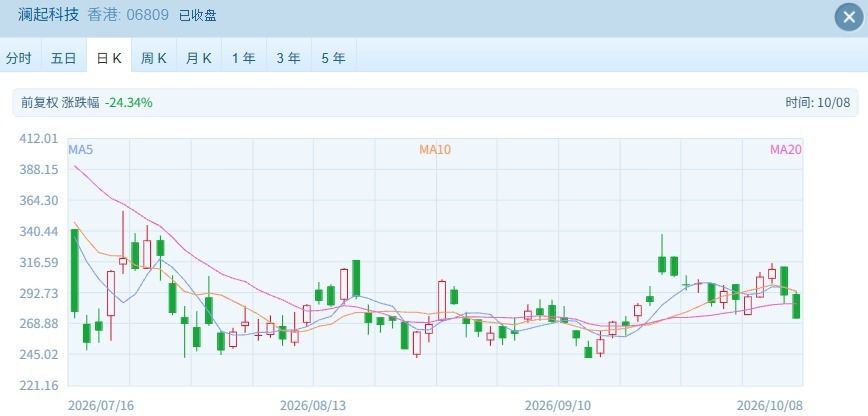Image resolution: width=868 pixels, height=416 pixels.
Task: Click the 221.16 price axis label
Action: click(39, 386)
